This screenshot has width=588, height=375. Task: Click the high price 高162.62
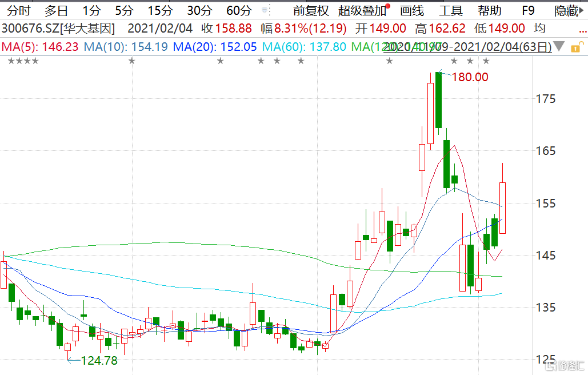click(440, 29)
